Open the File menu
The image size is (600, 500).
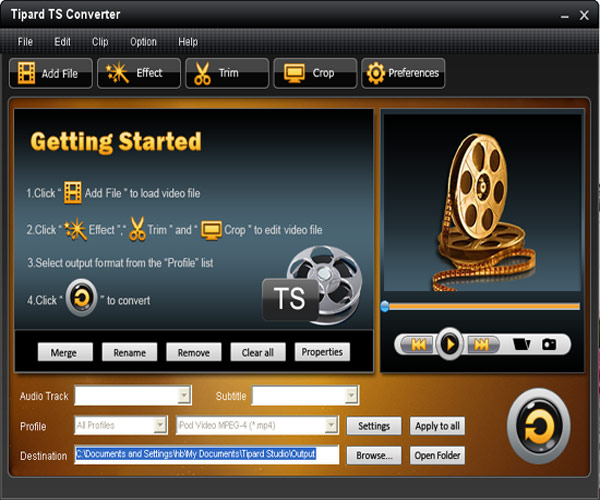[25, 42]
